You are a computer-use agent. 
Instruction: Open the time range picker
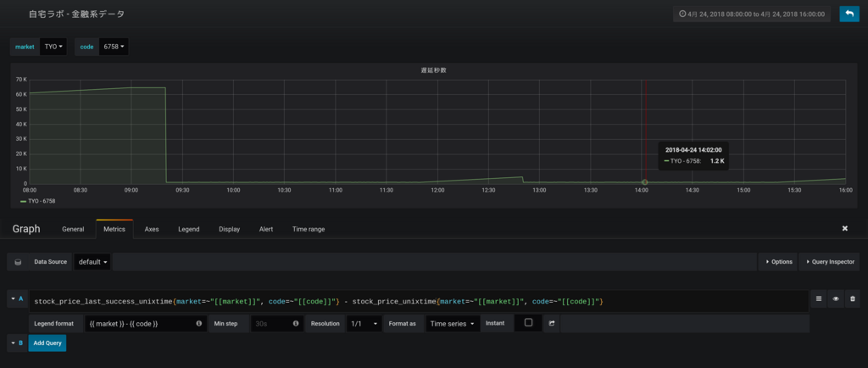tap(751, 14)
